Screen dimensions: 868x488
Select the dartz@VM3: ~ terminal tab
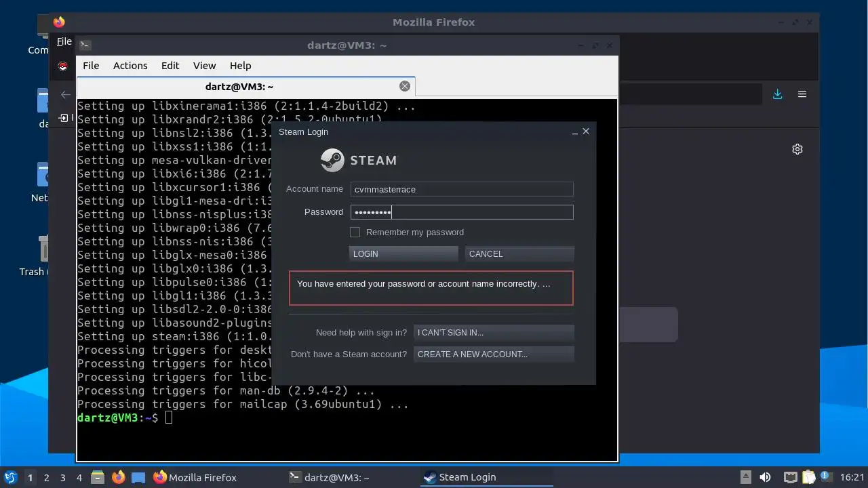245,86
